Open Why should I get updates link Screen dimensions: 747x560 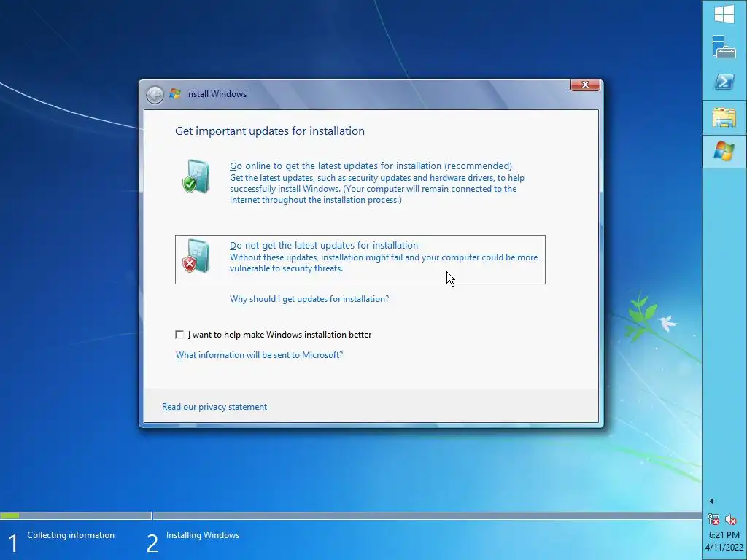309,299
